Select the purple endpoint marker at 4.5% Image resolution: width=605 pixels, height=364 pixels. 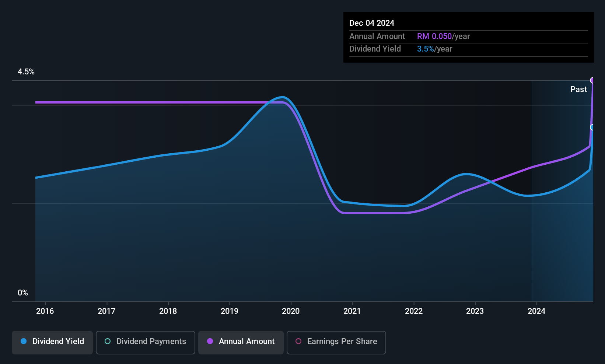pyautogui.click(x=592, y=80)
